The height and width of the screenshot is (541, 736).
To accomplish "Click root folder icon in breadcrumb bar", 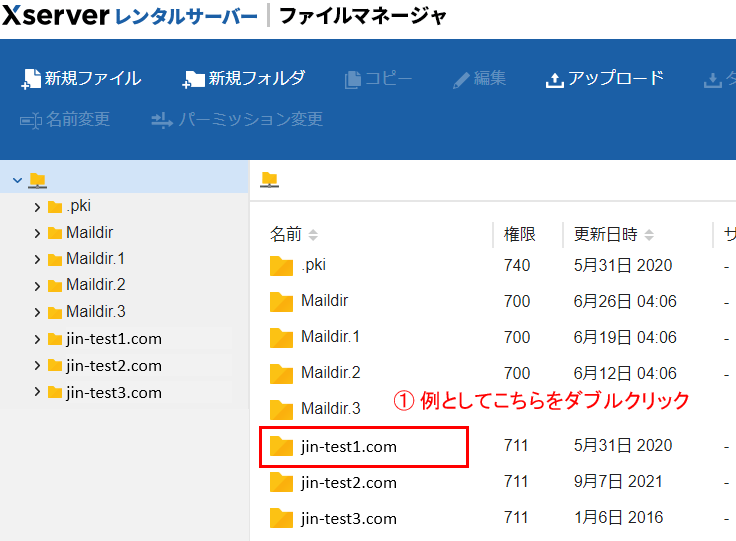I will tap(269, 180).
